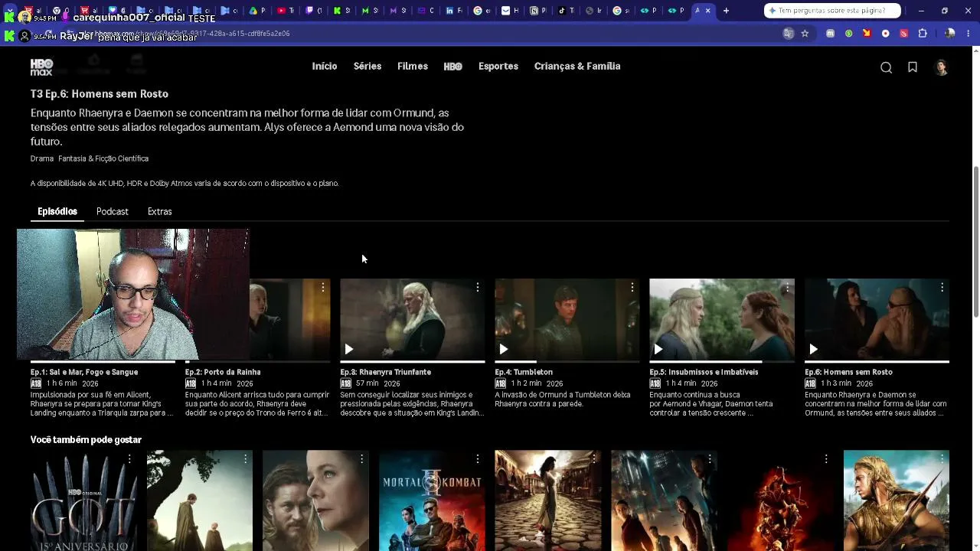Open the three-dot menu on Ep.3 thumbnail
The width and height of the screenshot is (980, 551).
(x=478, y=288)
